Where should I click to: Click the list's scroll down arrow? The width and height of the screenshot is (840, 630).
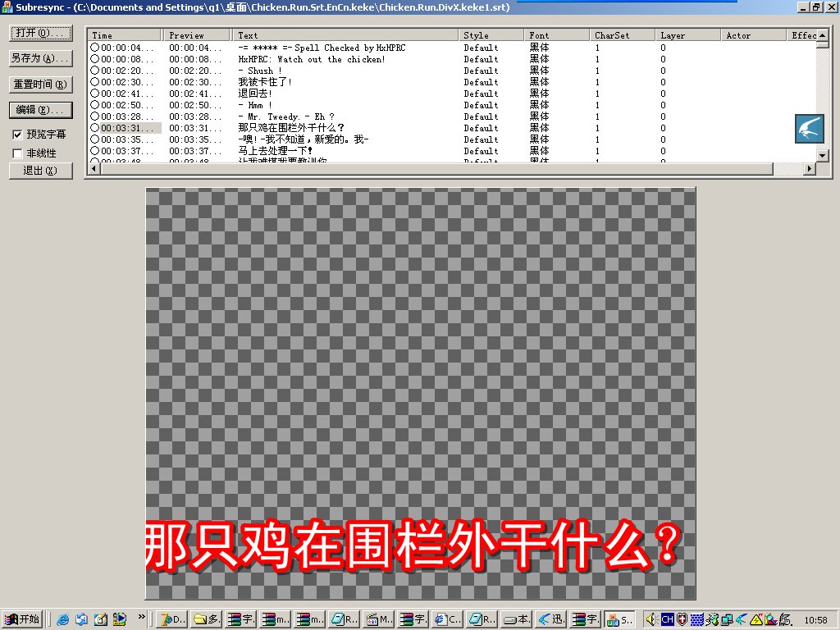point(822,155)
